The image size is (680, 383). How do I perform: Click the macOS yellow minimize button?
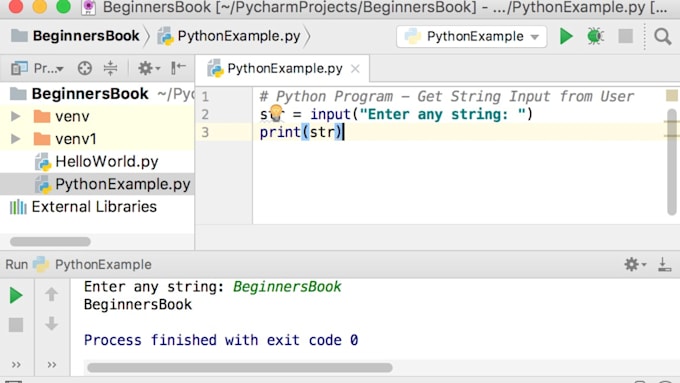tap(39, 6)
